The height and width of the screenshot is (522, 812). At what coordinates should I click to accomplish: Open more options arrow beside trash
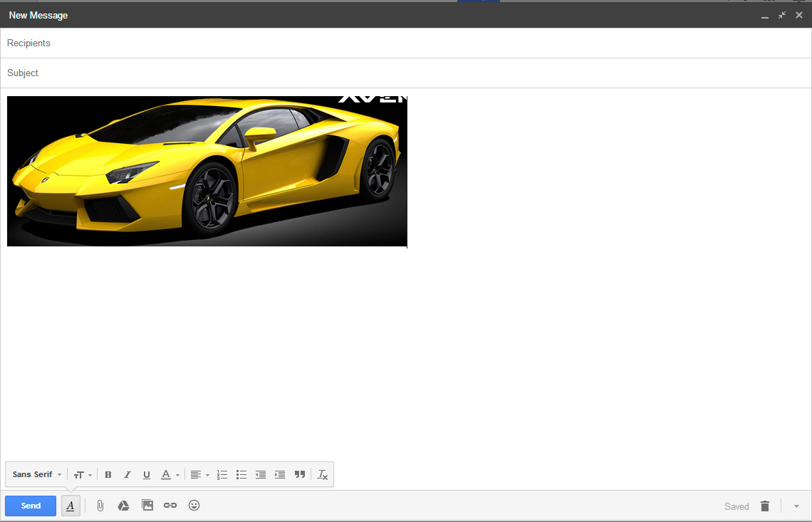(796, 506)
